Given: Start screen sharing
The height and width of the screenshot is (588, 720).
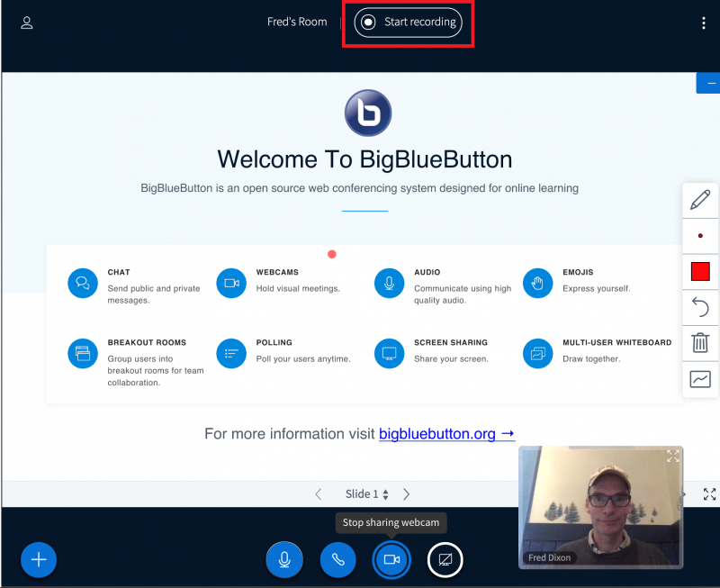Looking at the screenshot, I should point(445,559).
